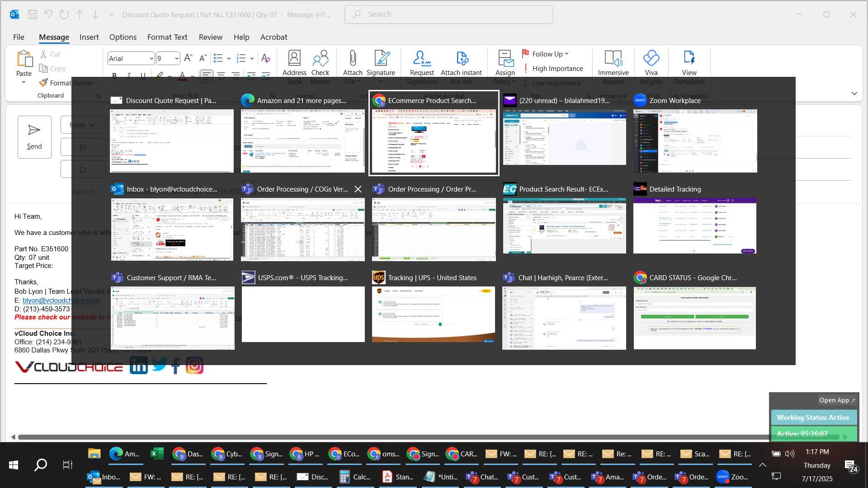Viewport: 868px width, 488px height.
Task: Click the Cut scissors icon
Action: [x=44, y=54]
